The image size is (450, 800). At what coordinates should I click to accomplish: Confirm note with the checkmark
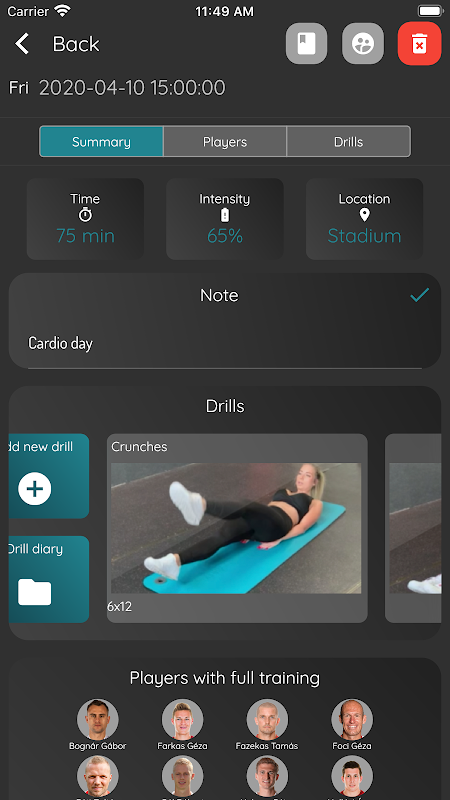pyautogui.click(x=419, y=294)
